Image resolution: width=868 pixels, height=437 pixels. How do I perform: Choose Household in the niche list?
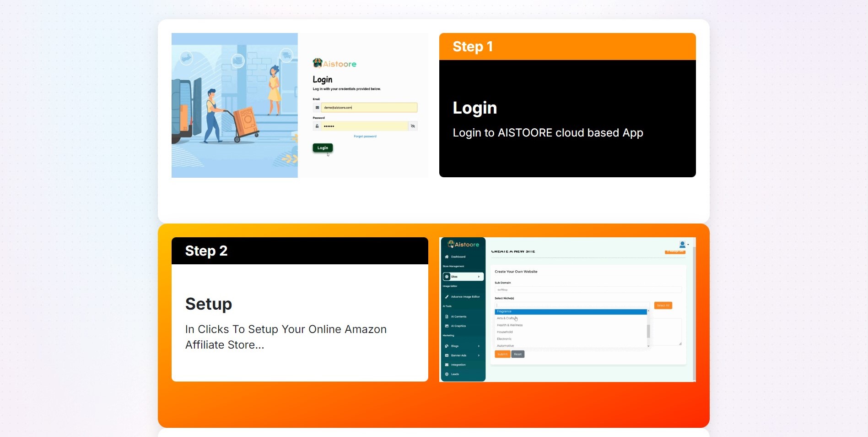[x=571, y=332]
